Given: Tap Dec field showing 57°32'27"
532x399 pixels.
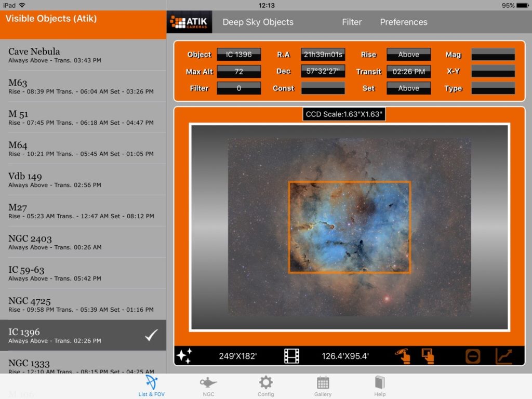Looking at the screenshot, I should point(323,71).
